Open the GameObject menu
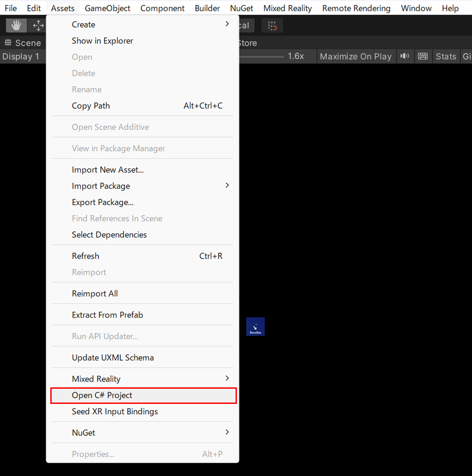The height and width of the screenshot is (476, 472). click(x=107, y=8)
